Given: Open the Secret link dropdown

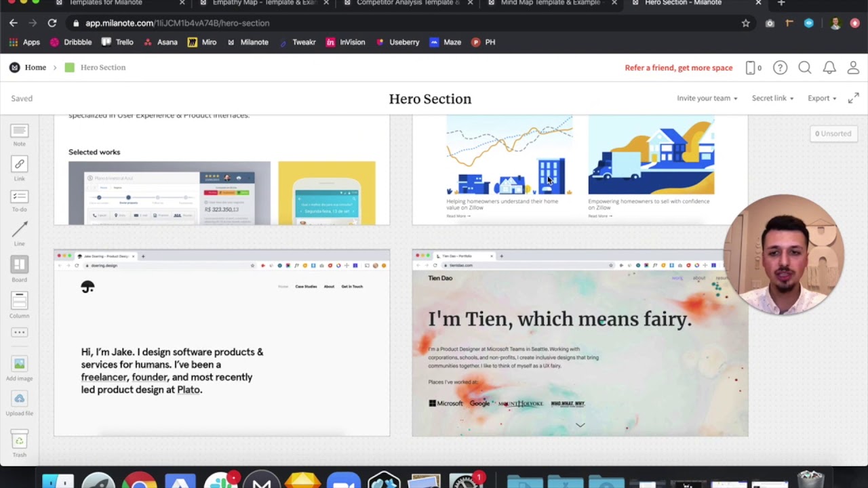Looking at the screenshot, I should (772, 98).
